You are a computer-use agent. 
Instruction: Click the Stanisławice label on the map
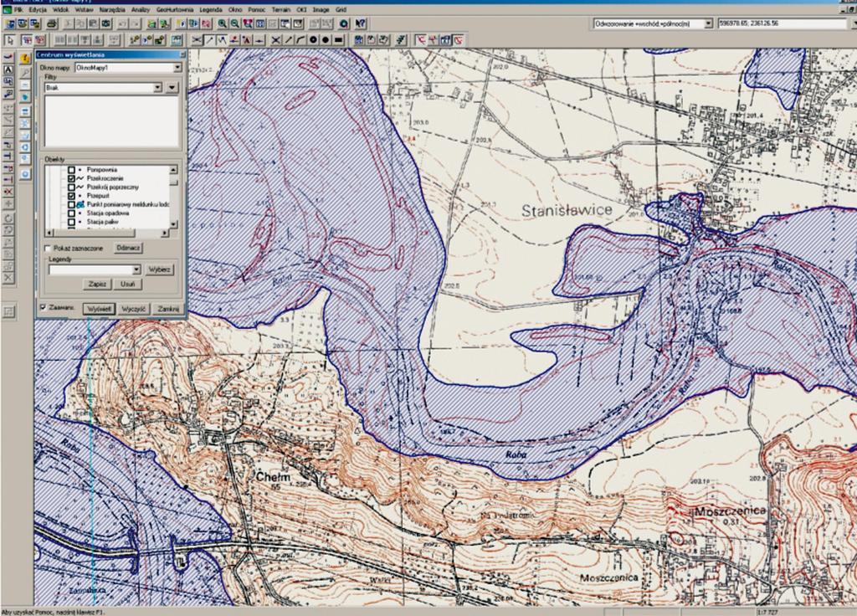tap(567, 210)
